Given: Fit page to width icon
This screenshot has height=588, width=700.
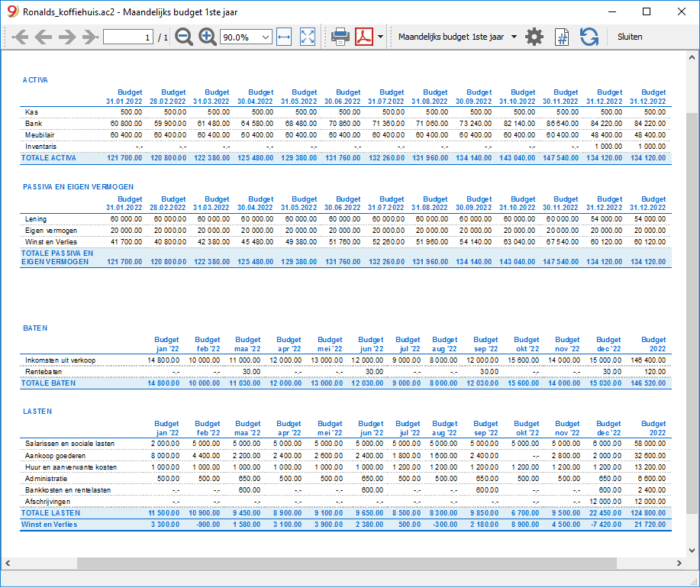Looking at the screenshot, I should [284, 37].
